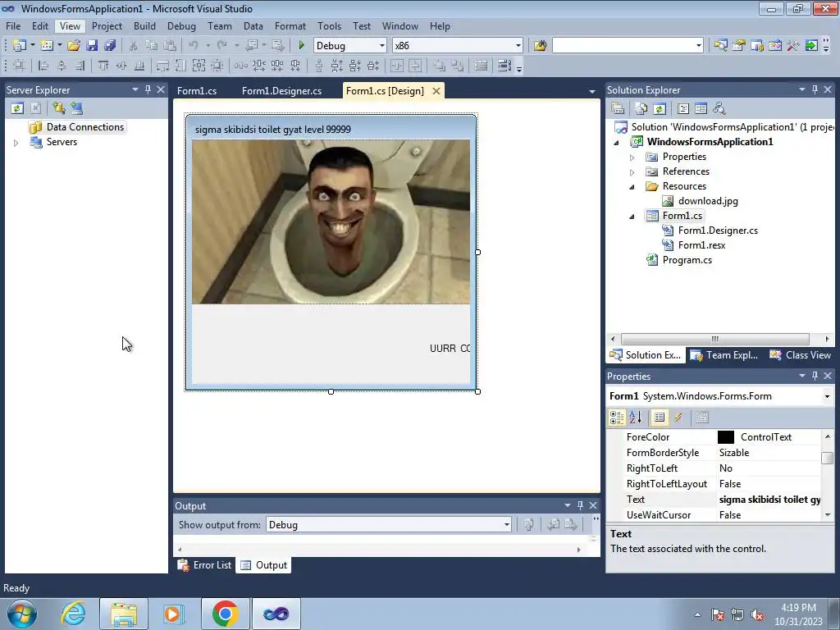
Task: Open the Build menu
Action: tap(144, 25)
